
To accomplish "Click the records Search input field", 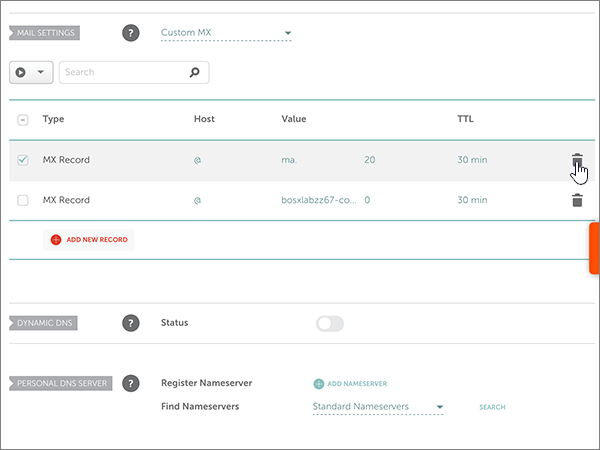I will (134, 72).
